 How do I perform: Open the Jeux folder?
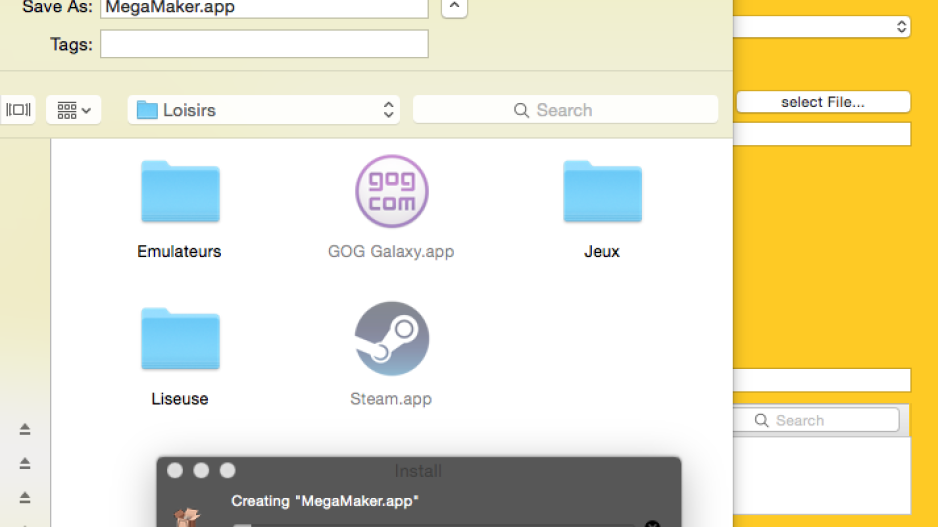(x=602, y=191)
